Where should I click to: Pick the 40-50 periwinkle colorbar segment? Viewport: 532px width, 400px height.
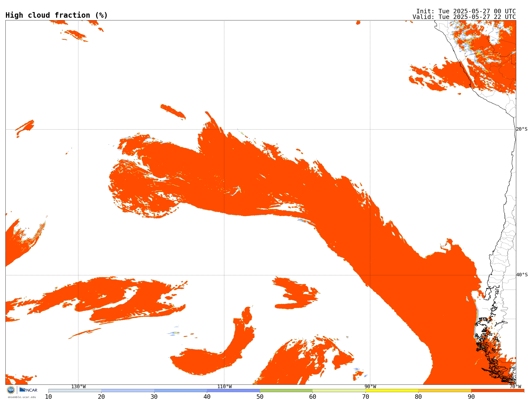(233, 391)
